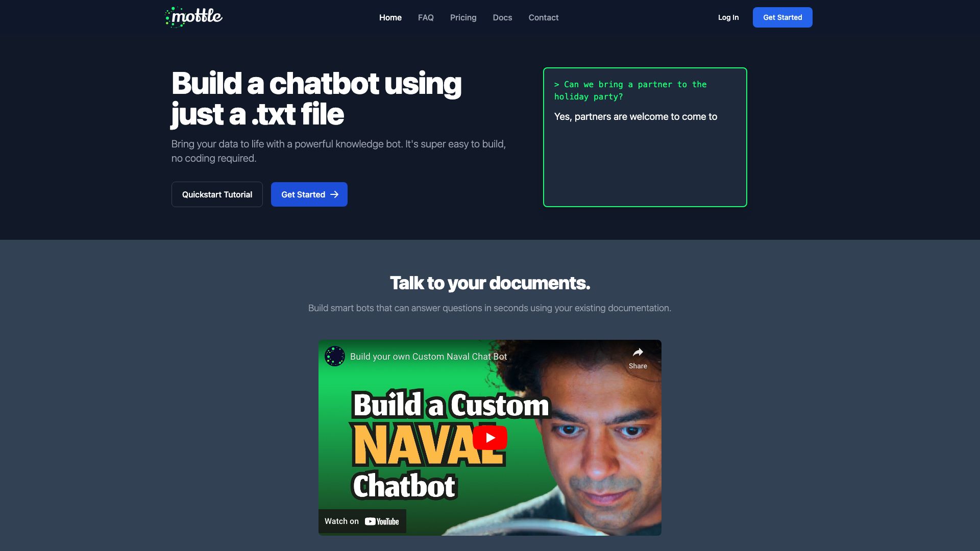Click the Share icon on the video
Screen dimensions: 980x551
(x=638, y=358)
